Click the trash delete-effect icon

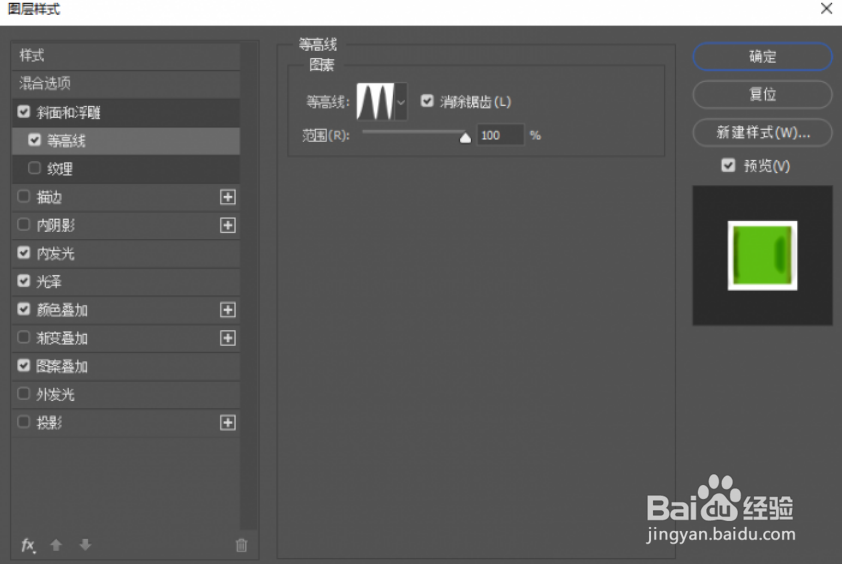[242, 545]
